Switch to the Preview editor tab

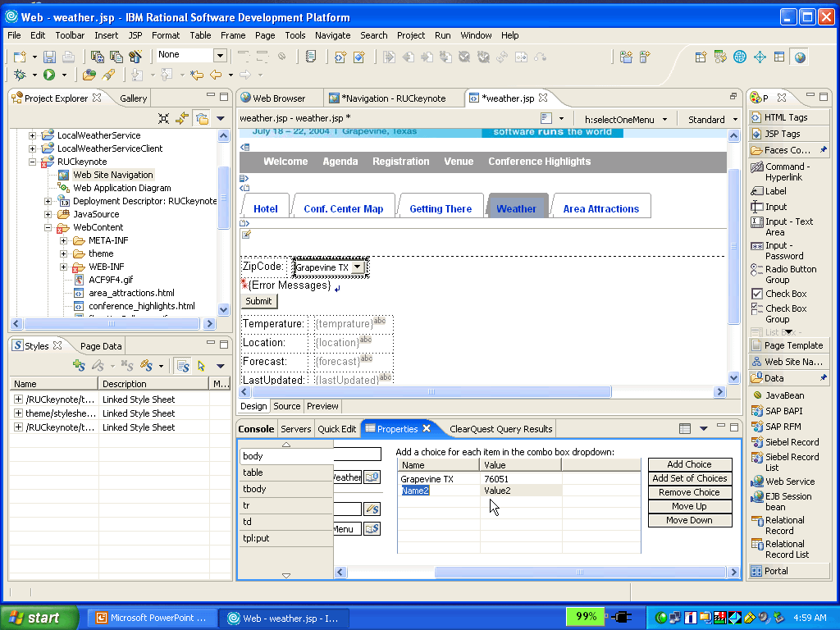tap(322, 406)
